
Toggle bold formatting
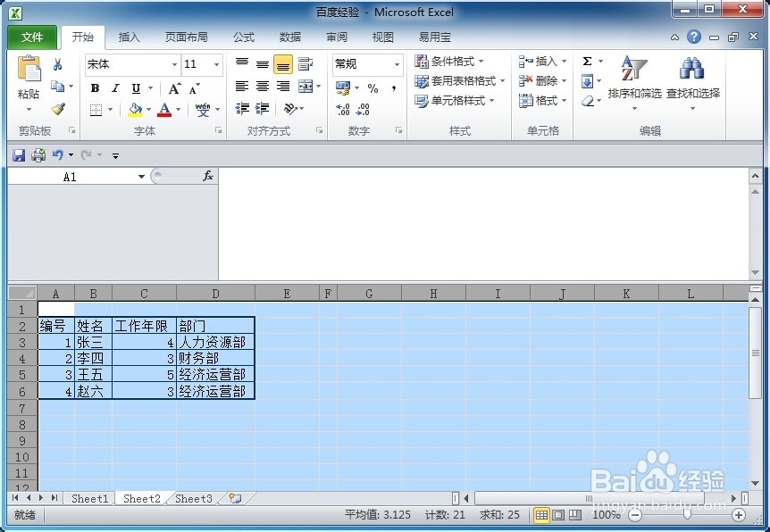(x=96, y=88)
